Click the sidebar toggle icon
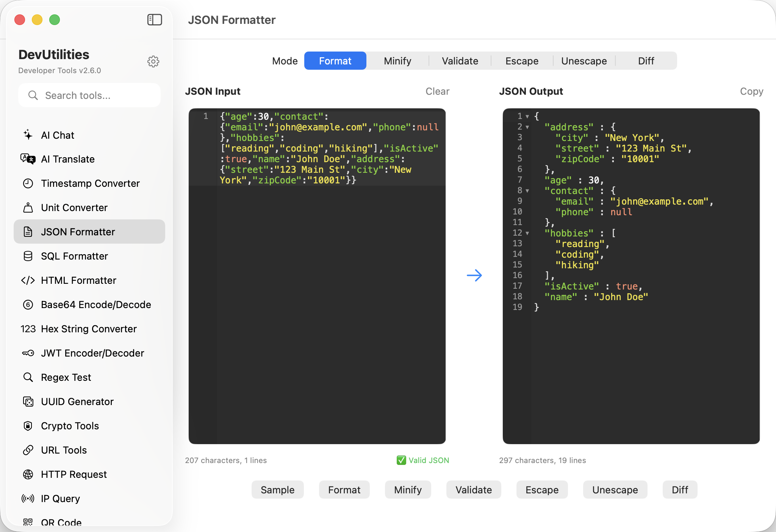The image size is (776, 532). click(155, 20)
